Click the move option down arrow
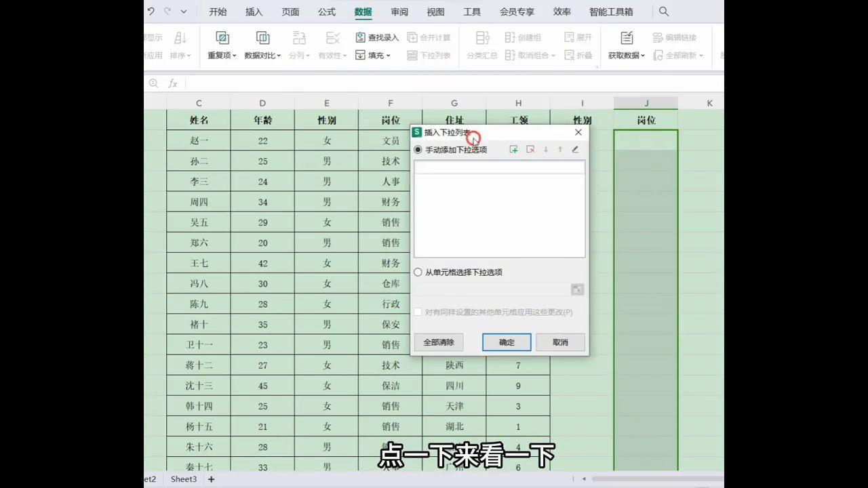 pyautogui.click(x=546, y=149)
